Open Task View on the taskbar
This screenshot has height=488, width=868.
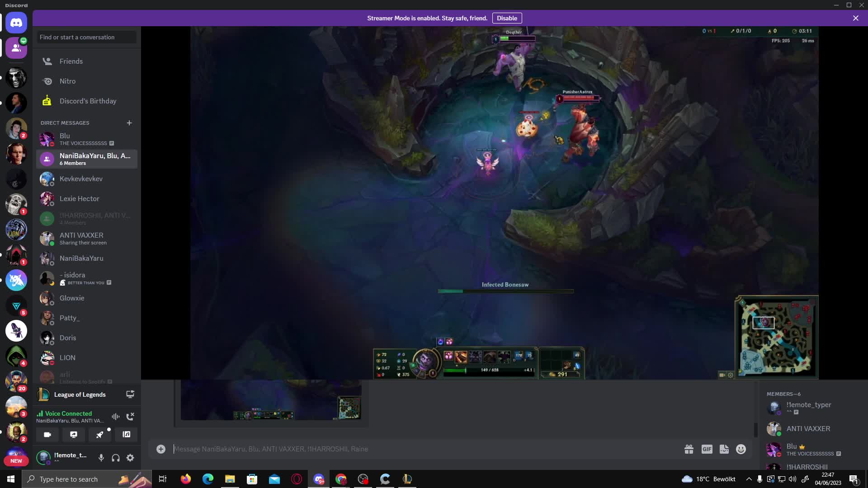pos(163,479)
